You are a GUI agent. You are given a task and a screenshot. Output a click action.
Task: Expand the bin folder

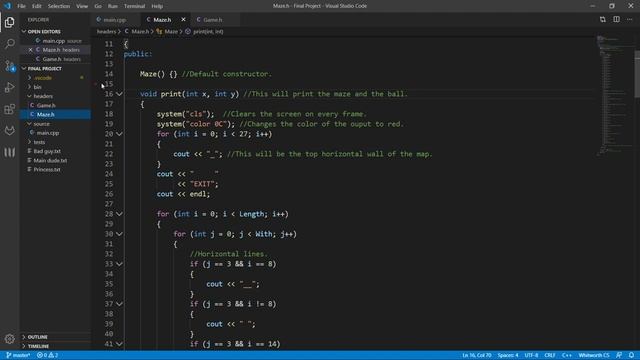click(x=38, y=87)
